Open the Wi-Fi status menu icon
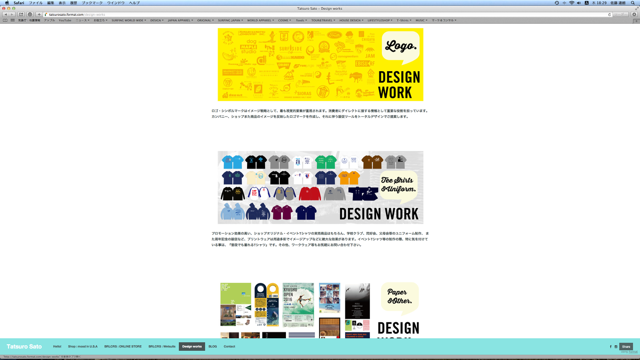640x360 pixels. tap(571, 3)
